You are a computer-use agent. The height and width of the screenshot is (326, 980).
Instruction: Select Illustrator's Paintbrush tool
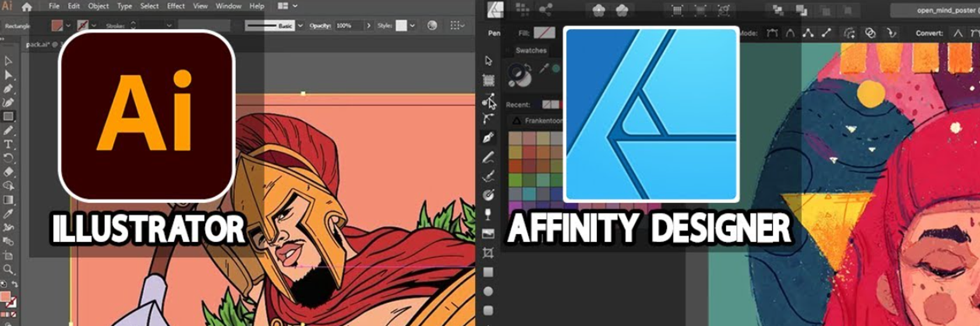8,131
